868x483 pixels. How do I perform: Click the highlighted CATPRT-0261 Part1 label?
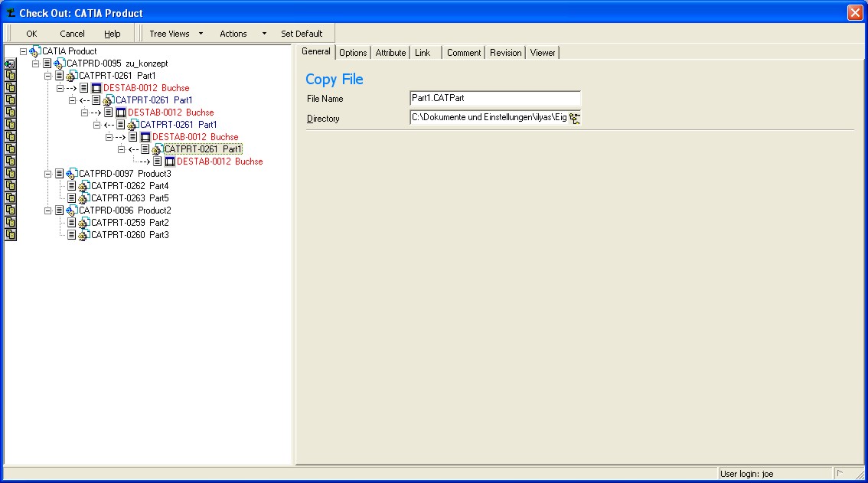tap(203, 149)
